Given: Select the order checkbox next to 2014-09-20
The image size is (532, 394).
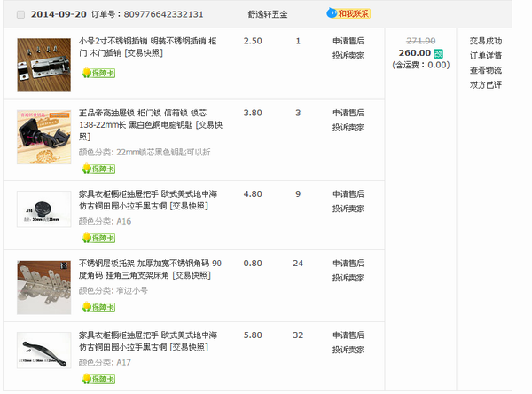Looking at the screenshot, I should (x=21, y=14).
